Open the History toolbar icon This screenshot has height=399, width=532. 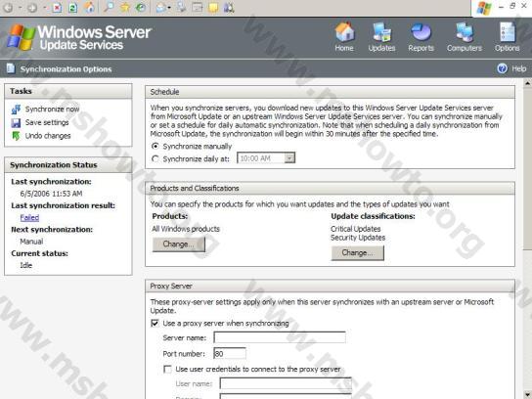pyautogui.click(x=141, y=7)
